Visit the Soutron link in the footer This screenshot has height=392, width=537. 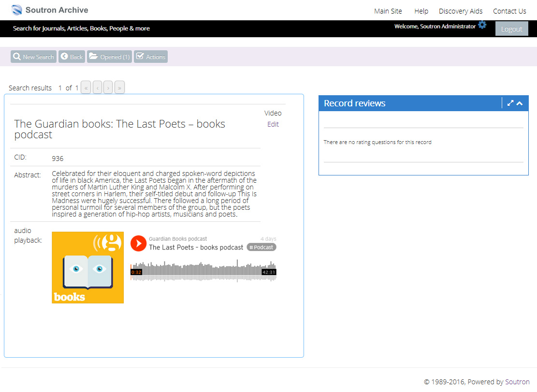coord(517,382)
